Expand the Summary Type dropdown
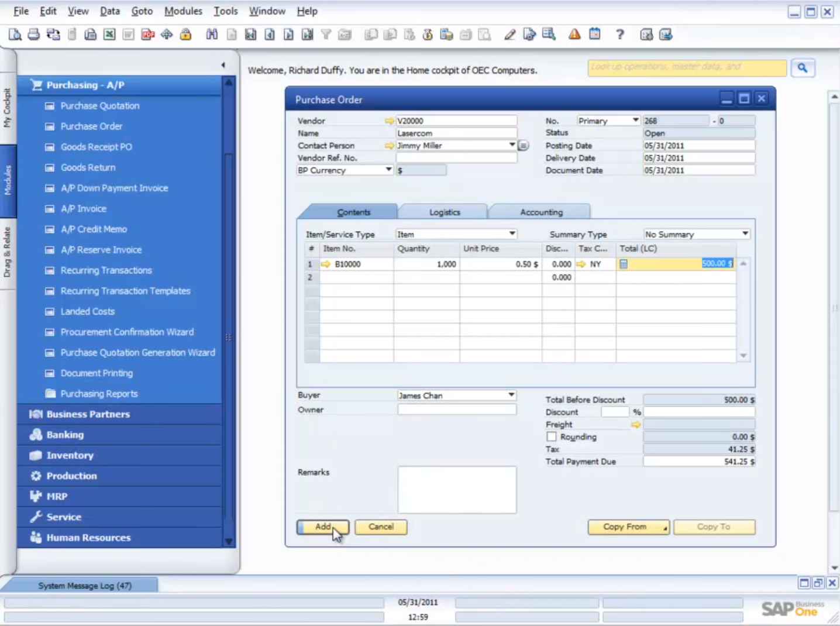The height and width of the screenshot is (626, 840). click(745, 233)
